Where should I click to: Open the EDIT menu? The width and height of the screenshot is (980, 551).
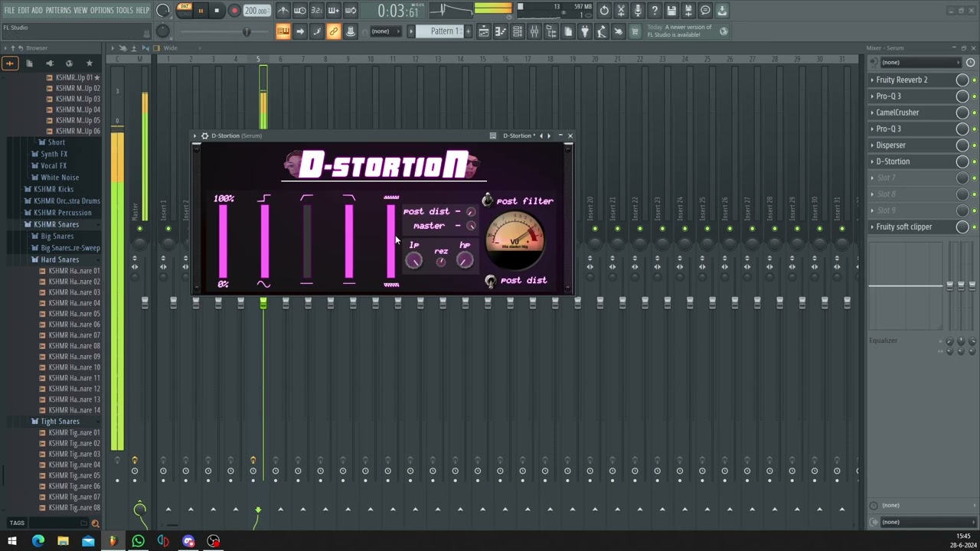[x=24, y=11]
